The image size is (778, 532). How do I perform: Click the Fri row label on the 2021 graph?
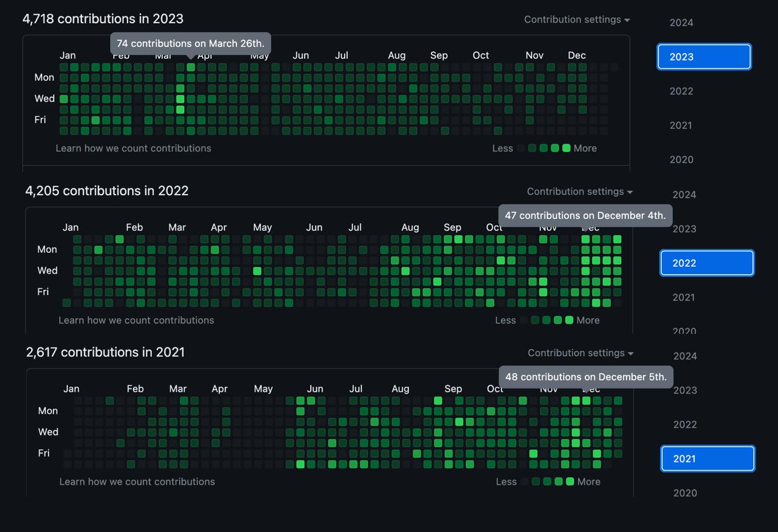44,453
